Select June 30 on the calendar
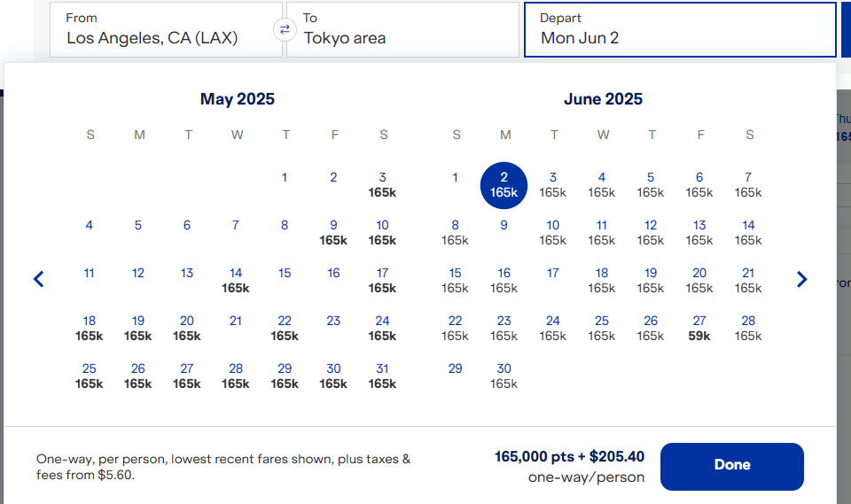Viewport: 851px width, 504px height. click(x=504, y=376)
